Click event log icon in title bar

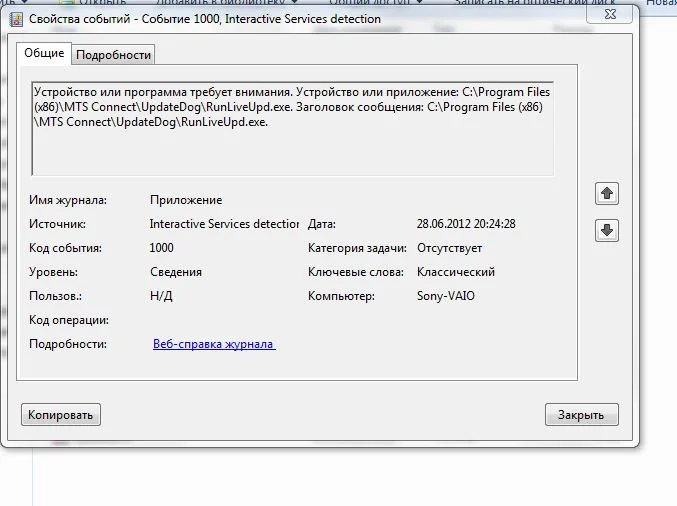coord(16,19)
